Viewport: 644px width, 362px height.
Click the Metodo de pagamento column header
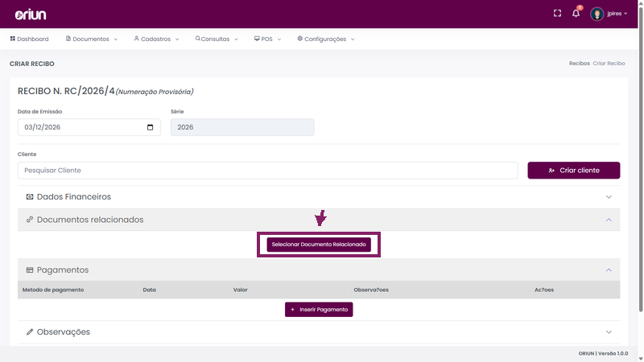(53, 290)
